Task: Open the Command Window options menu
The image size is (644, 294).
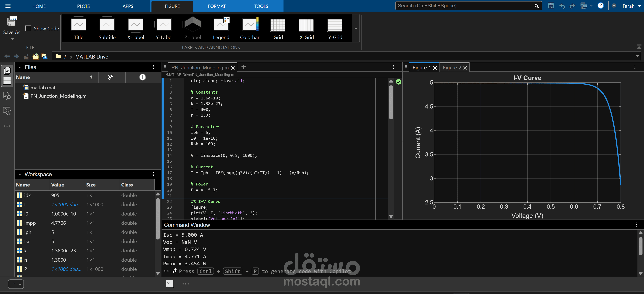Action: tap(636, 225)
